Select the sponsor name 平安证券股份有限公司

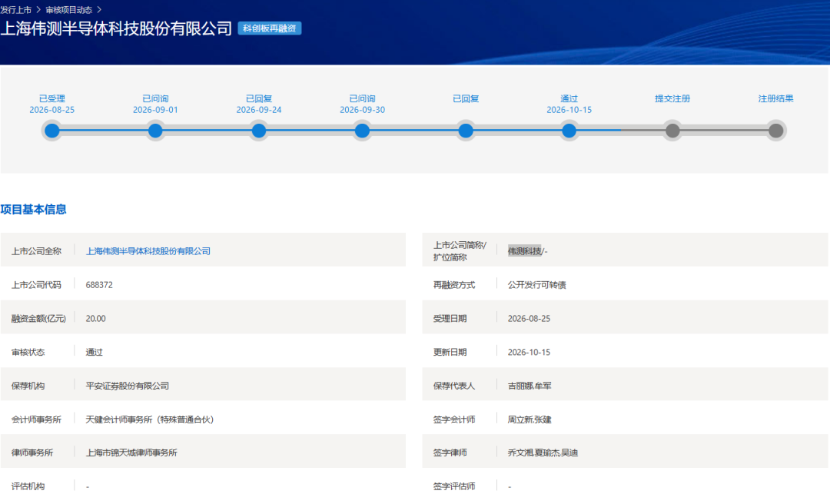click(x=128, y=386)
